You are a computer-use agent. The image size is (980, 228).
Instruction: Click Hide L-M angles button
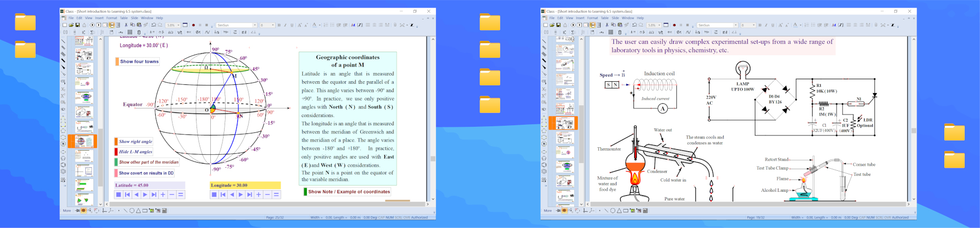[134, 152]
